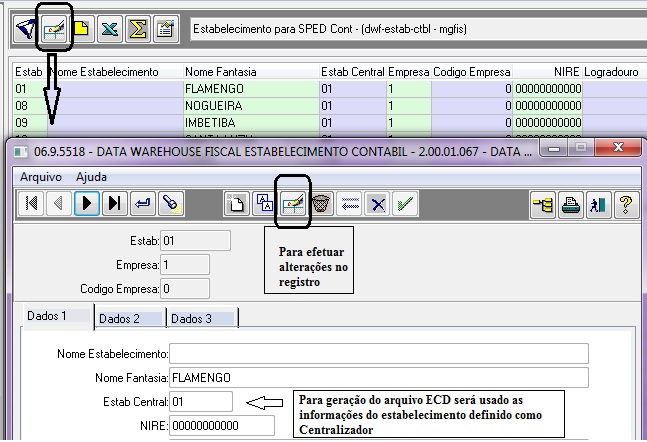This screenshot has height=442, width=647.
Task: Click the flashlight search icon
Action: pos(170,203)
